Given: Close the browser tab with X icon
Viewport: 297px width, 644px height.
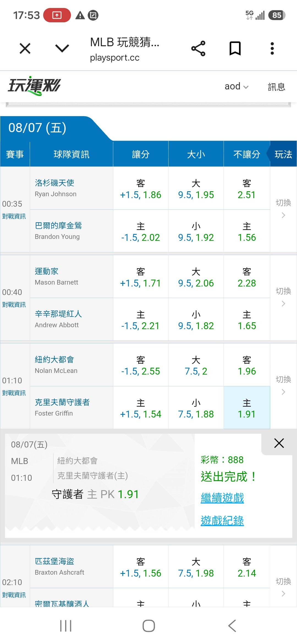Looking at the screenshot, I should click(x=25, y=48).
